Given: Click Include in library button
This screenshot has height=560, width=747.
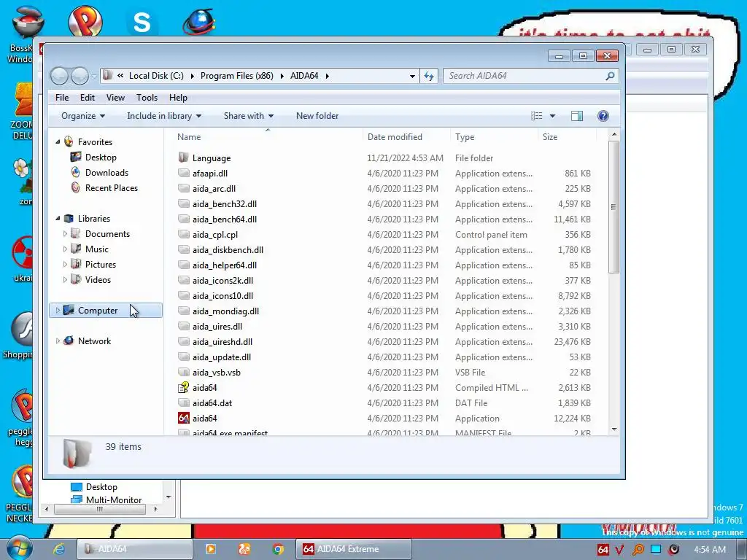Looking at the screenshot, I should click(164, 116).
